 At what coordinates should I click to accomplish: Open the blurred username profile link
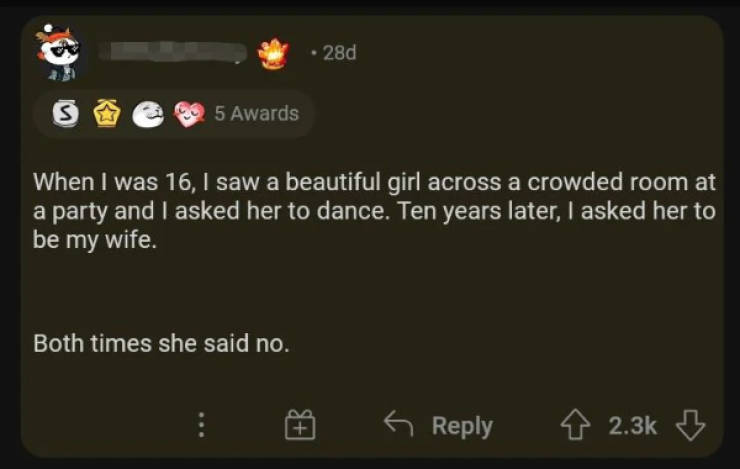(x=178, y=52)
